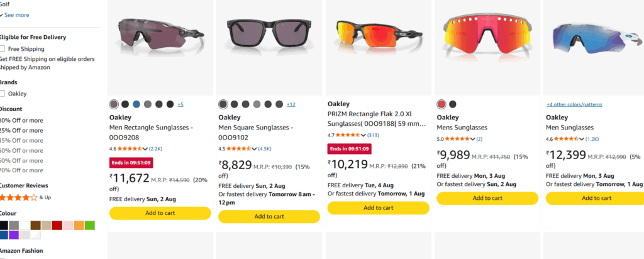Select blue color variant of Men Rectangle Sunglasses

coord(136,104)
